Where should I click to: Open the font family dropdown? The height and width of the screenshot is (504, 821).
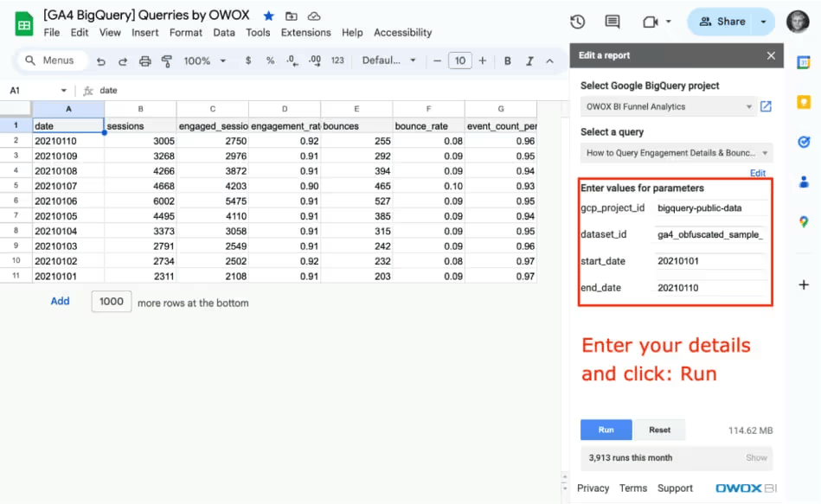point(388,61)
